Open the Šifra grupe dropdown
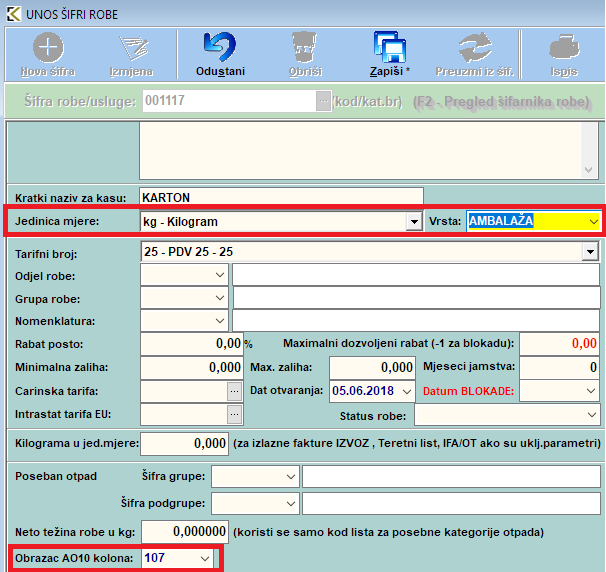This screenshot has height=572, width=606. click(x=291, y=477)
